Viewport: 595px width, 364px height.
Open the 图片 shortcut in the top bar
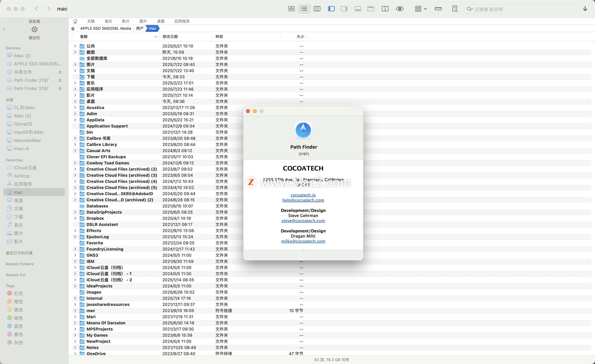coord(143,21)
